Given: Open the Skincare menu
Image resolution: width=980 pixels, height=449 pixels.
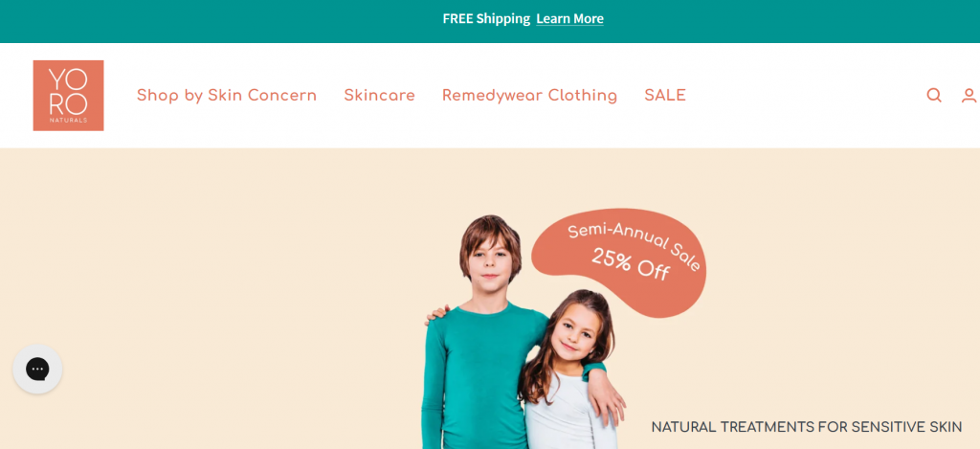Looking at the screenshot, I should coord(379,95).
